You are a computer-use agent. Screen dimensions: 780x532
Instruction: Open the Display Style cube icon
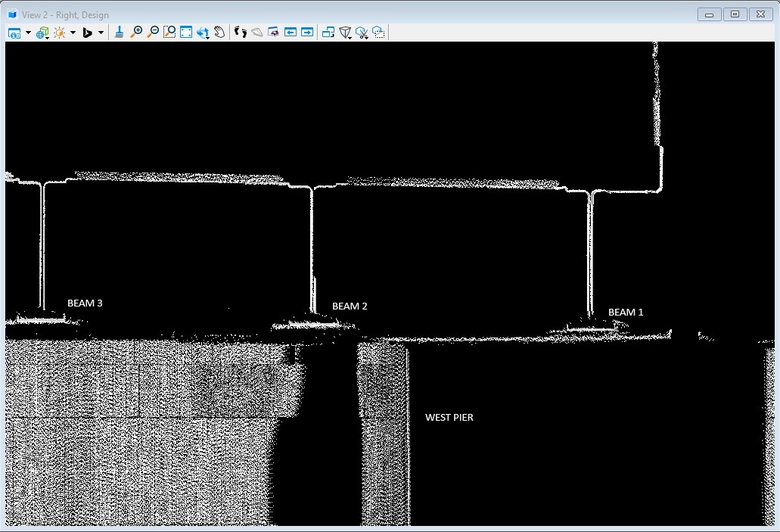(x=42, y=33)
